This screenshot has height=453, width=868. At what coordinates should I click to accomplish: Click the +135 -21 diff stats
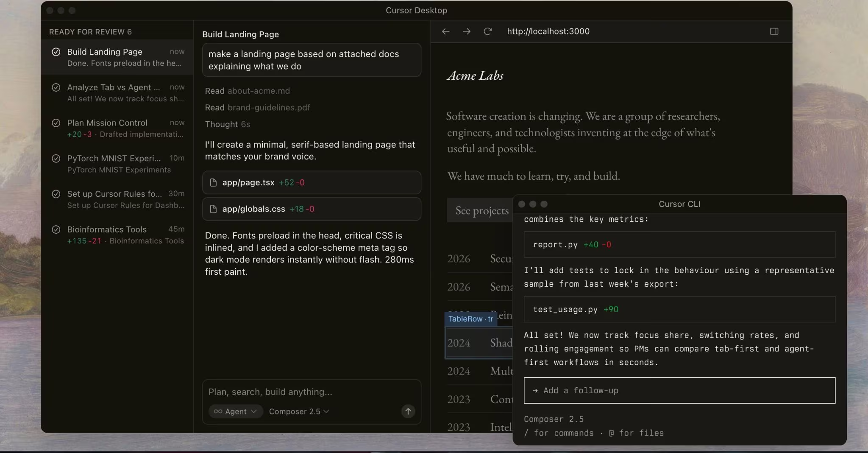[x=84, y=241]
